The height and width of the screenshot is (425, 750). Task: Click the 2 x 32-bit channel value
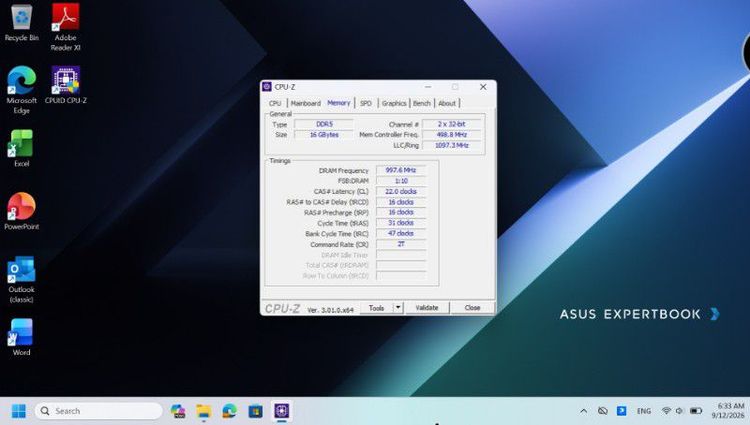pos(452,124)
